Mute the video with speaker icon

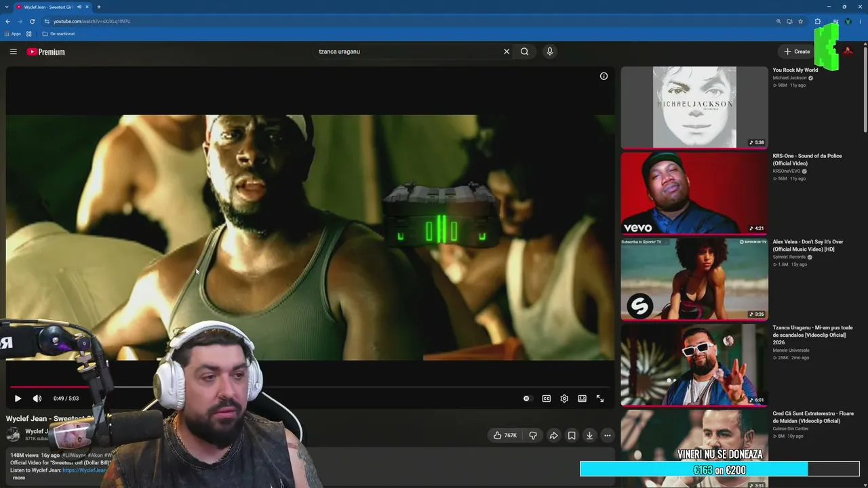point(37,399)
